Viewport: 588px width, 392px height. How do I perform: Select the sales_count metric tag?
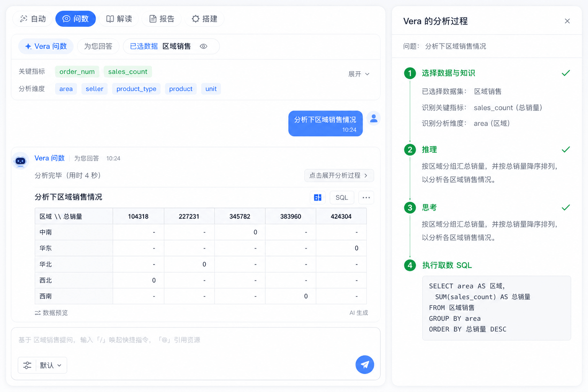pos(128,72)
